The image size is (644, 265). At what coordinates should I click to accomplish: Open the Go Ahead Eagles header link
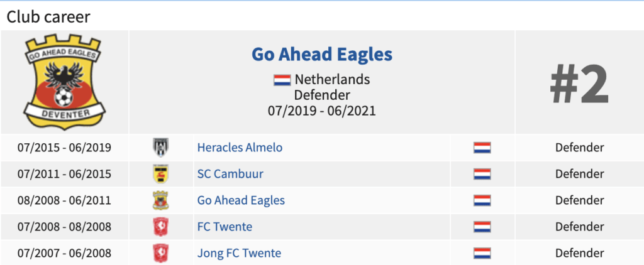pyautogui.click(x=322, y=54)
